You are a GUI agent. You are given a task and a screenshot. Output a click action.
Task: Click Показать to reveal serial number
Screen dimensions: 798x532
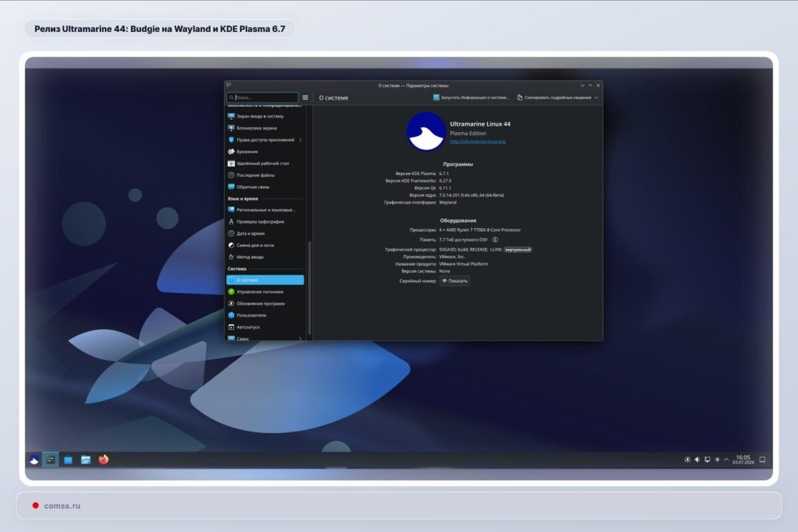(x=455, y=281)
